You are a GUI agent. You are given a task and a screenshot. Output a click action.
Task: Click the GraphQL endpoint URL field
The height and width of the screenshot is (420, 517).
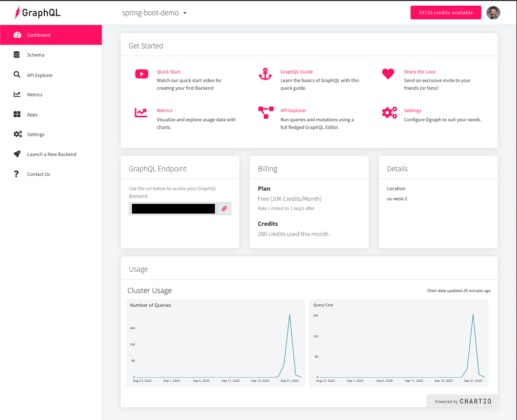pyautogui.click(x=173, y=208)
